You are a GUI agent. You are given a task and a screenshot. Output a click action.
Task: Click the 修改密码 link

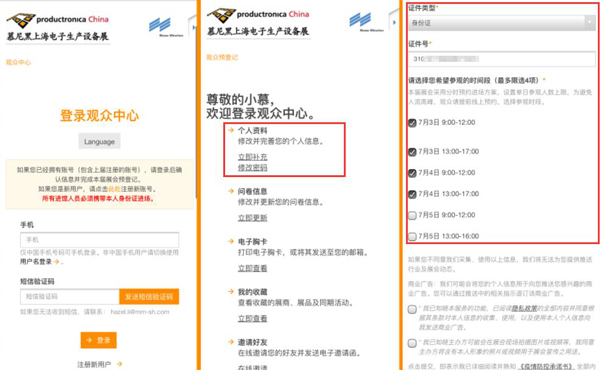[253, 168]
